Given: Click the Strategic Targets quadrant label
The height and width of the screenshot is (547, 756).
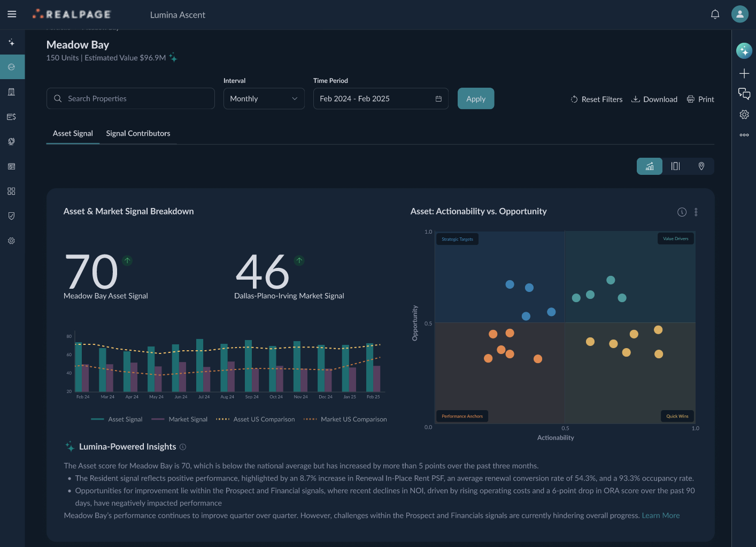Looking at the screenshot, I should click(x=458, y=239).
